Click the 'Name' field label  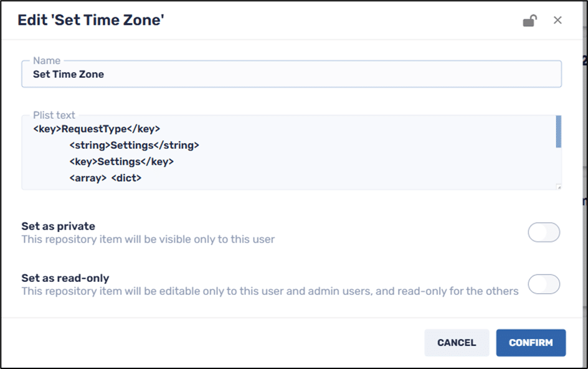click(x=47, y=61)
